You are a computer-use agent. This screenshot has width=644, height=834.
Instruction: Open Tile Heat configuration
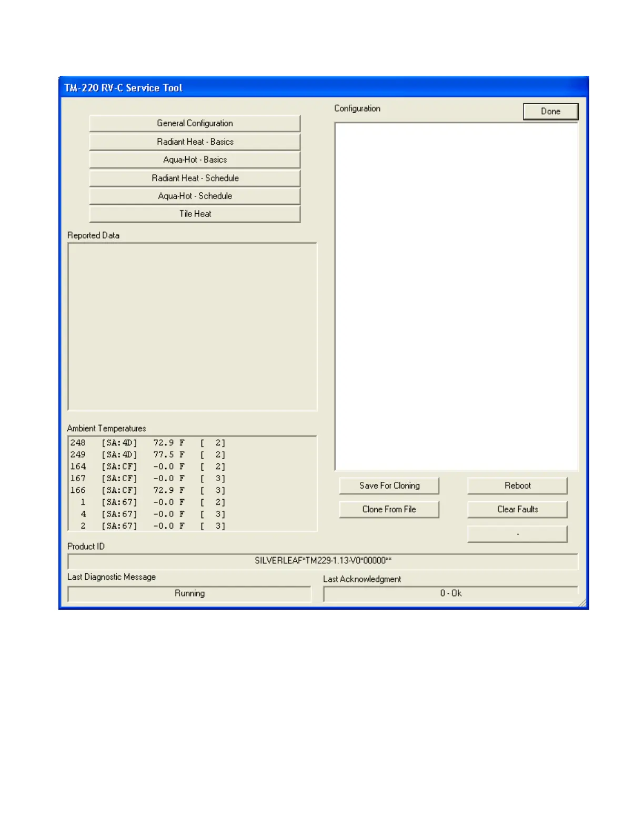coord(195,214)
